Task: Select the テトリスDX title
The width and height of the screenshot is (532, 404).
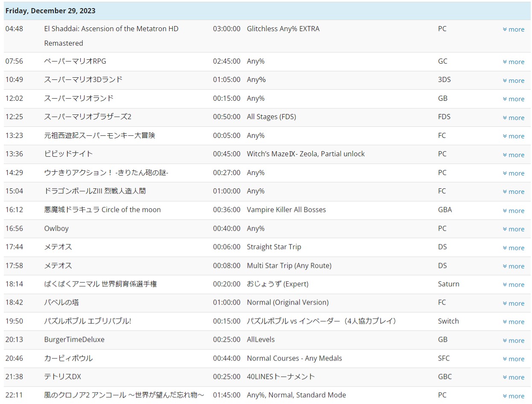Action: [x=62, y=377]
